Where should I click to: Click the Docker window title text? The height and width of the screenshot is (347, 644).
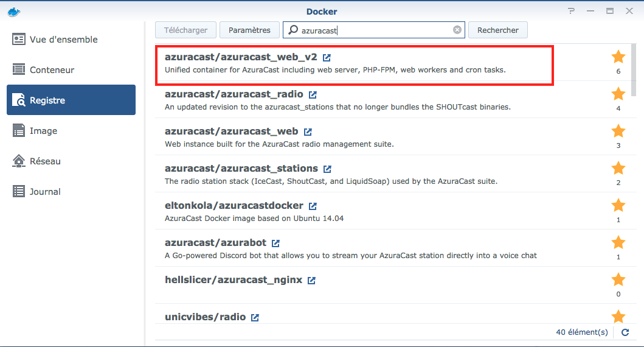pos(322,12)
